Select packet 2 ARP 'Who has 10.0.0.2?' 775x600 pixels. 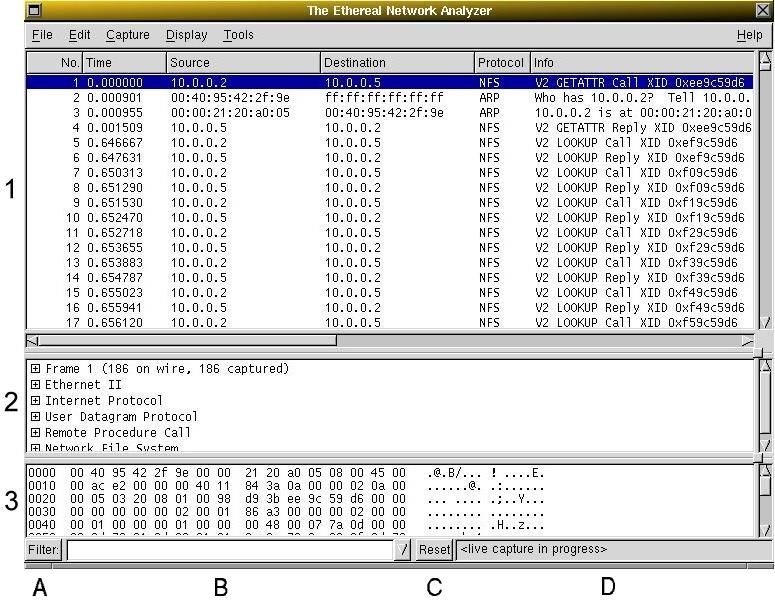(x=389, y=97)
